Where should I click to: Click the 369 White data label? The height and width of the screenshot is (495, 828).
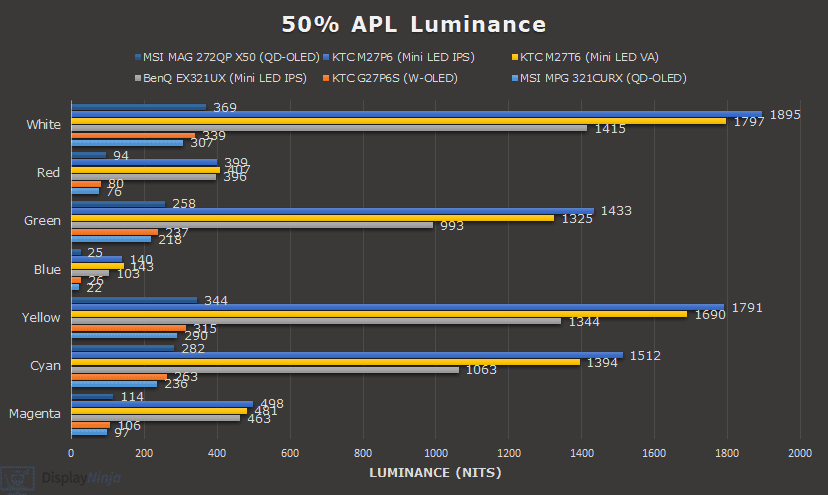[225, 108]
